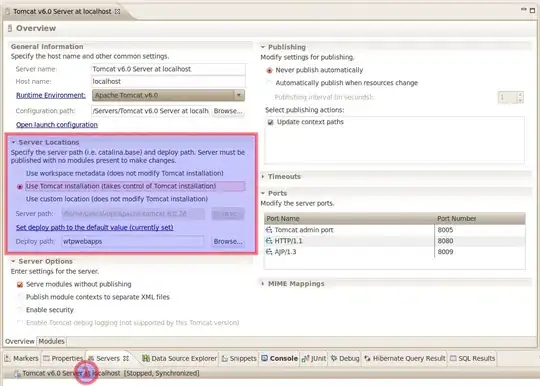Click the Hibernate Query Result tab icon
The width and height of the screenshot is (540, 386).
367,358
